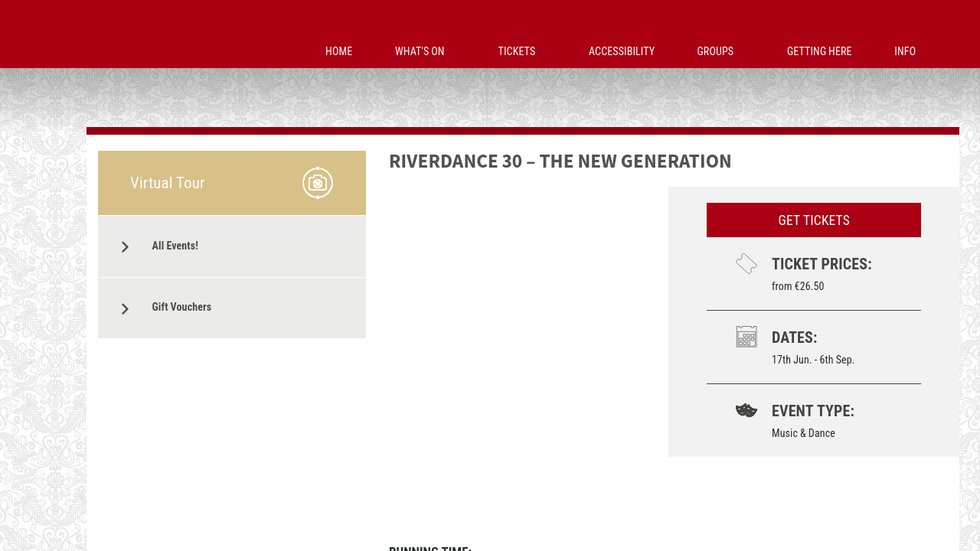Open the Getting Here menu

click(x=819, y=51)
